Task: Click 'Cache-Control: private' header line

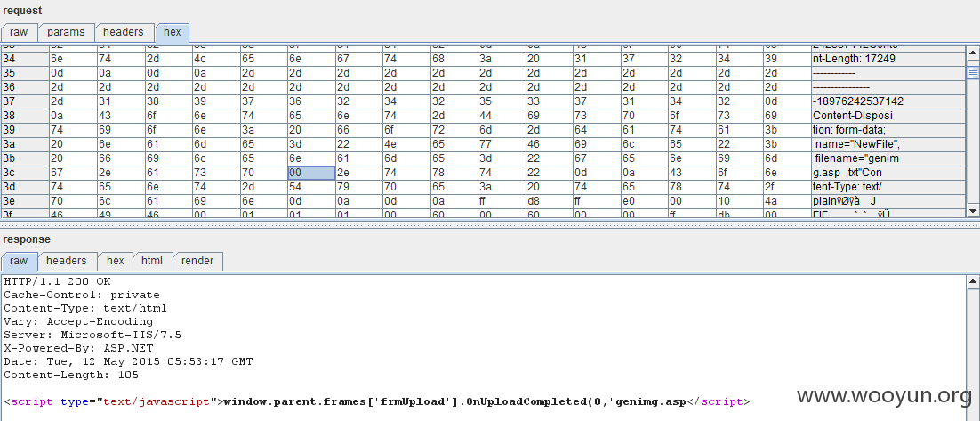Action: (81, 295)
